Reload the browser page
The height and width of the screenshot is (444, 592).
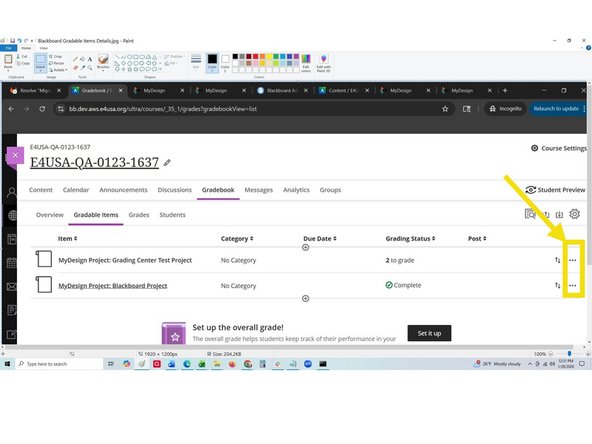click(x=42, y=109)
